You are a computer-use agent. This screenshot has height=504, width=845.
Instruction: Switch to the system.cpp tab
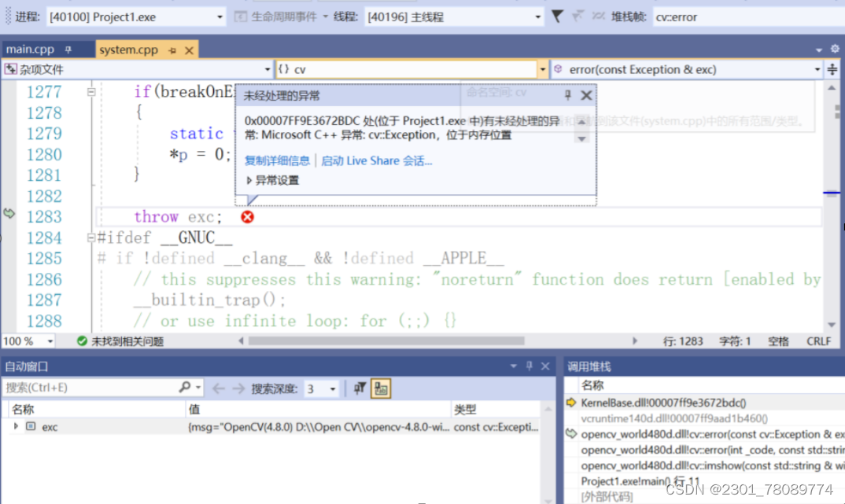(130, 49)
